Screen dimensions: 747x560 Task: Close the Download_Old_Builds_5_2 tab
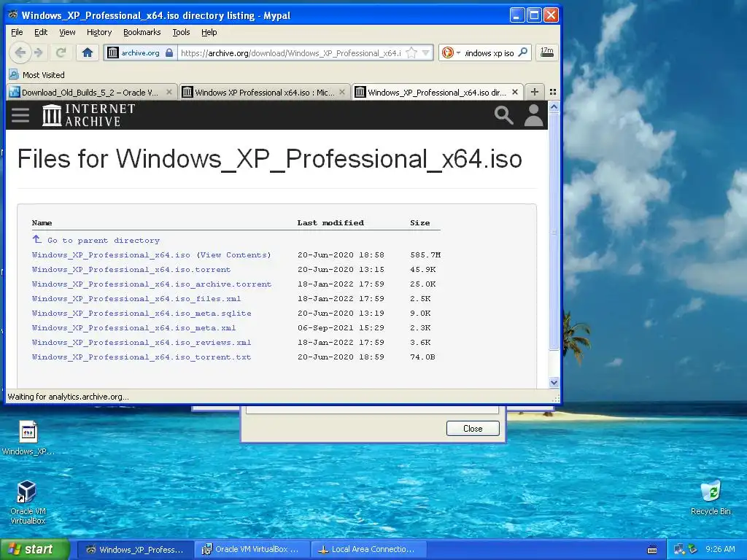pyautogui.click(x=169, y=92)
